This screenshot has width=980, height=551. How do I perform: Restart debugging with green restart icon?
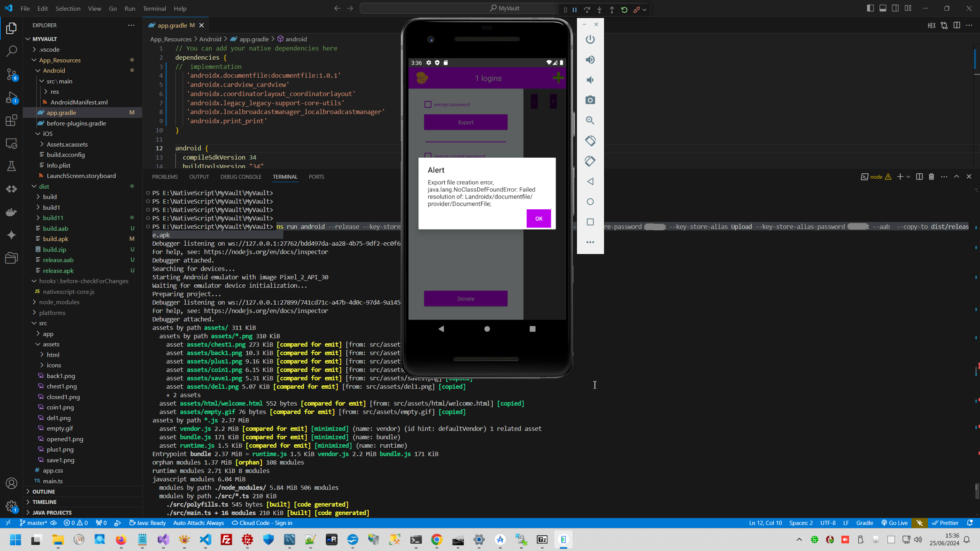(624, 10)
